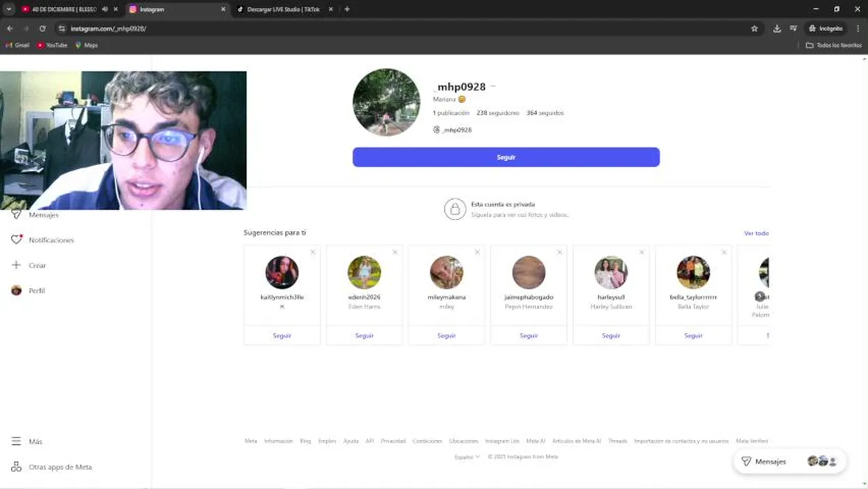Open Chrome three-dot menu
This screenshot has height=489, width=868.
tap(858, 29)
